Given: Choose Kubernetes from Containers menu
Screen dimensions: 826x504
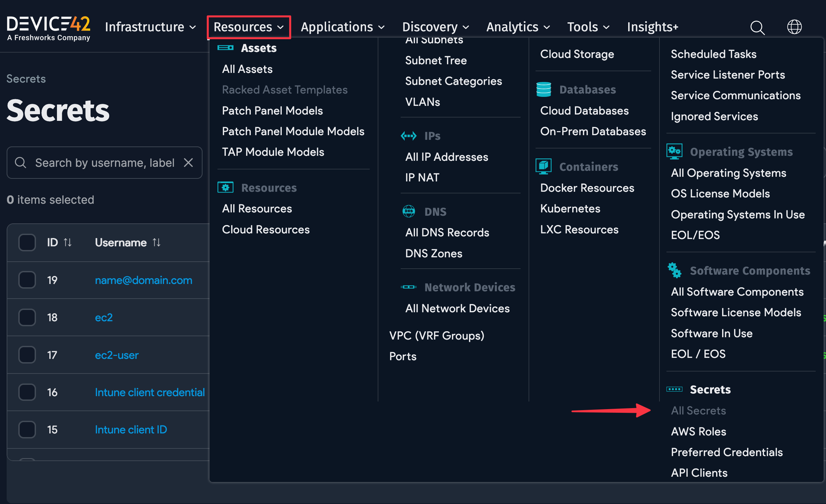Looking at the screenshot, I should (x=570, y=208).
